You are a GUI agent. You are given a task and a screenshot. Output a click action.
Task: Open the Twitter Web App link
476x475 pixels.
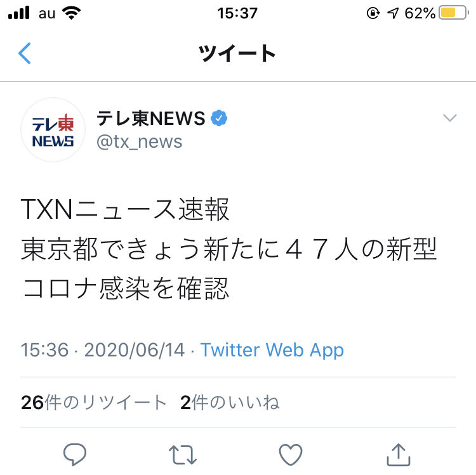tap(272, 350)
